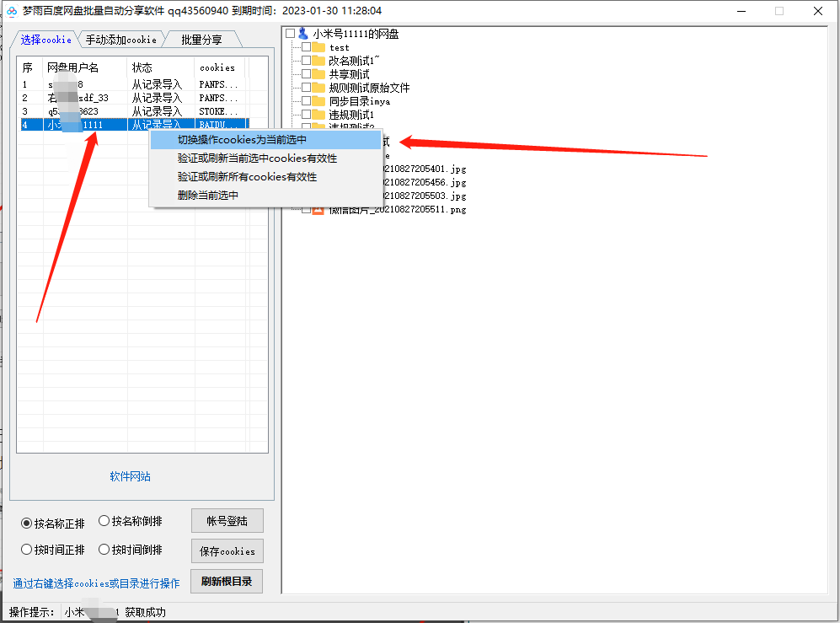
Task: Click the app logo icon in the title bar
Action: (x=10, y=10)
